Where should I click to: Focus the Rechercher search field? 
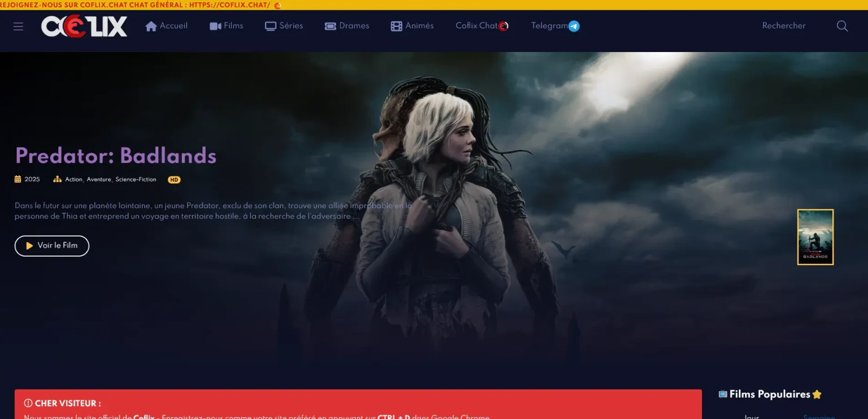(791, 26)
